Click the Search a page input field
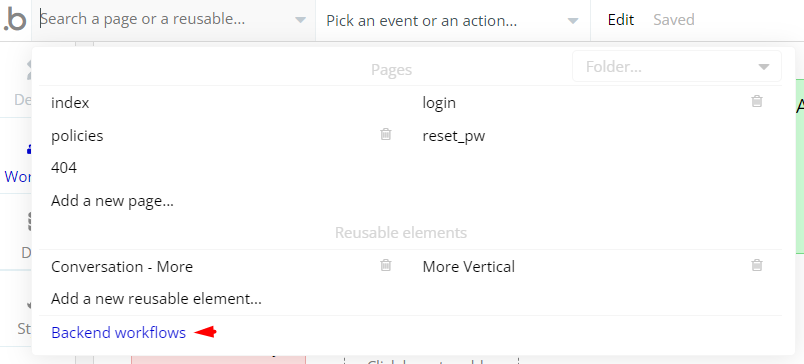The image size is (804, 364). [164, 19]
